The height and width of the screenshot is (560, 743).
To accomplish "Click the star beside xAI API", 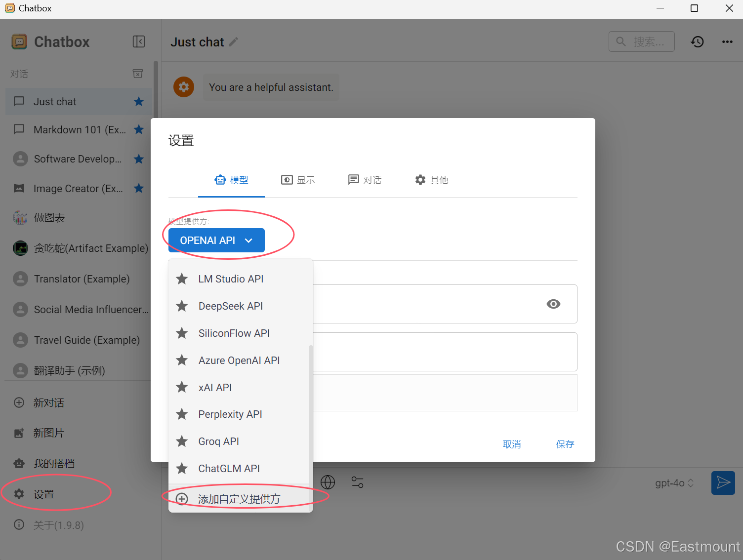I will [x=182, y=387].
